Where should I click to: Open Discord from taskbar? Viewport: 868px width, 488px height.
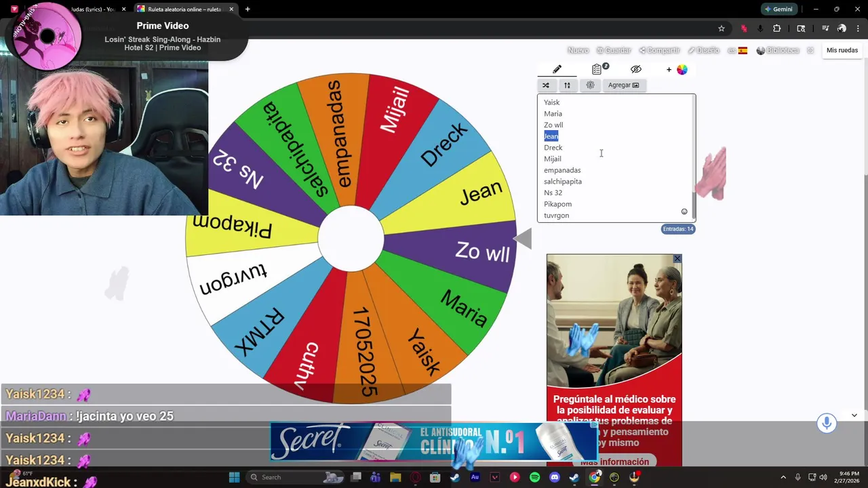[x=554, y=477]
